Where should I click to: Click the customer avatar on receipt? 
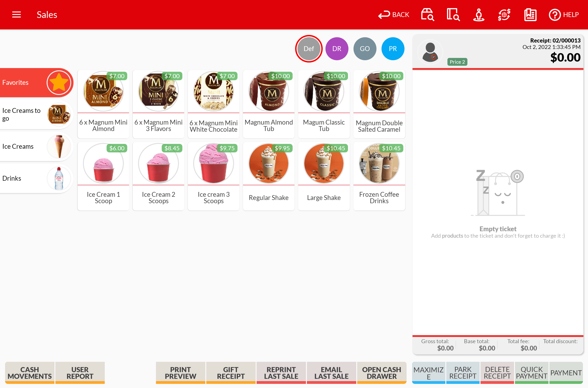coord(430,52)
